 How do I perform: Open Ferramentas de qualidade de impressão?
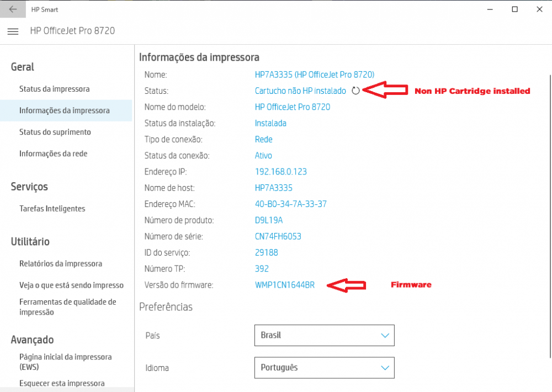coord(67,307)
